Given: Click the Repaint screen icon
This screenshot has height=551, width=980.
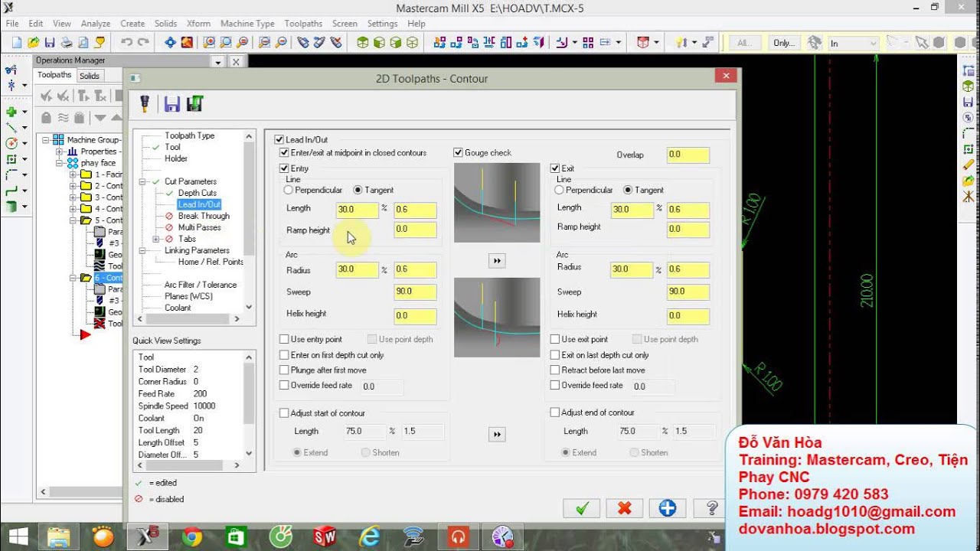Looking at the screenshot, I should pyautogui.click(x=186, y=43).
